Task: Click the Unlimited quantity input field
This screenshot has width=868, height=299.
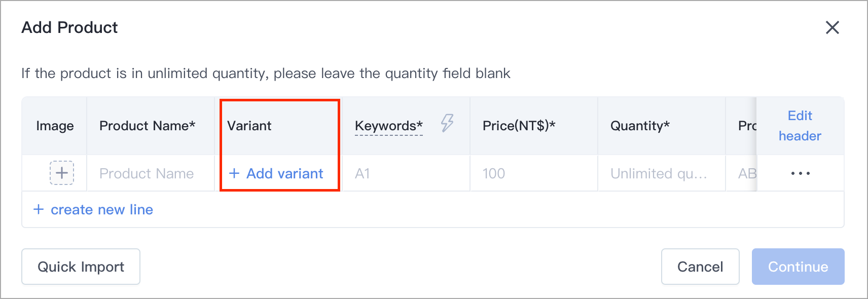Action: 659,173
